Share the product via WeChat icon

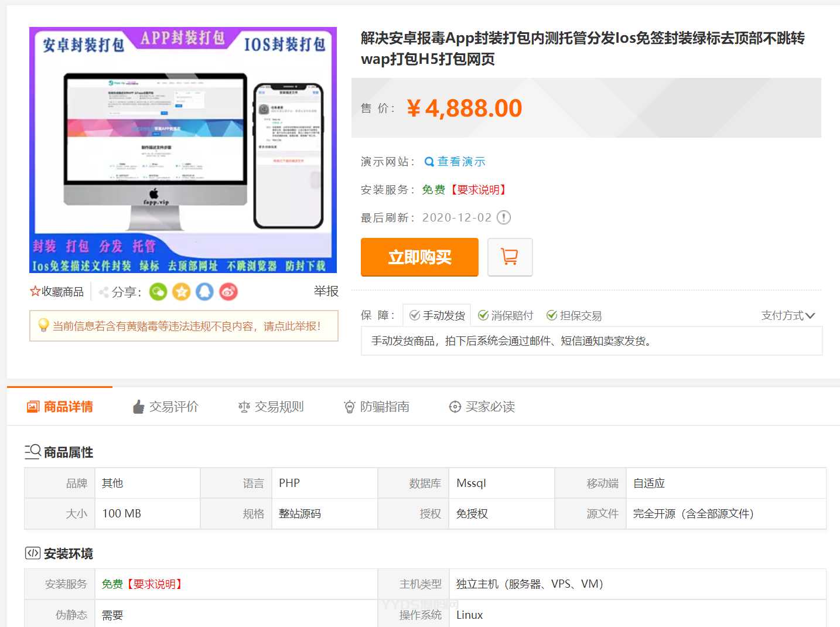click(158, 292)
